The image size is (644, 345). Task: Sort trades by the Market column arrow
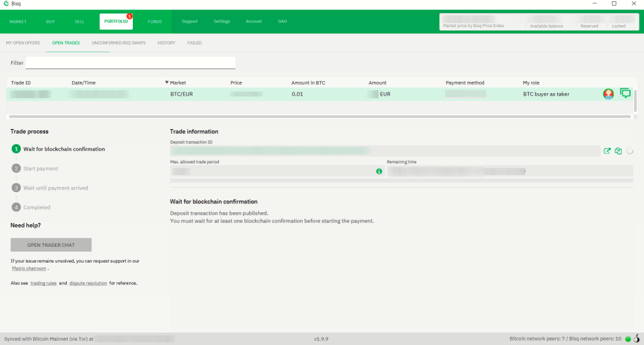point(167,82)
